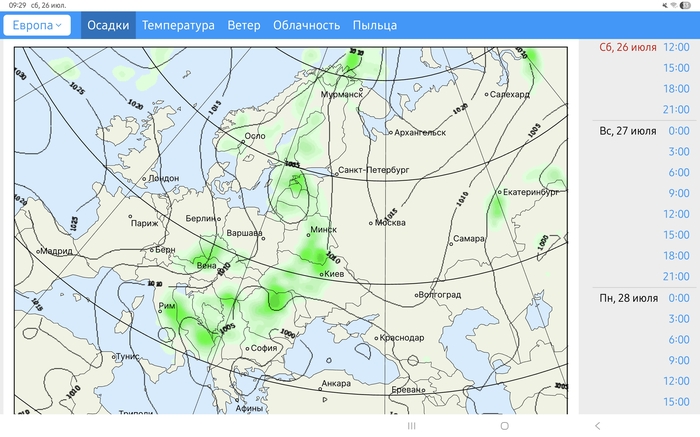Select 15:00 on Saturday 26 July
700x437 pixels.
click(676, 68)
